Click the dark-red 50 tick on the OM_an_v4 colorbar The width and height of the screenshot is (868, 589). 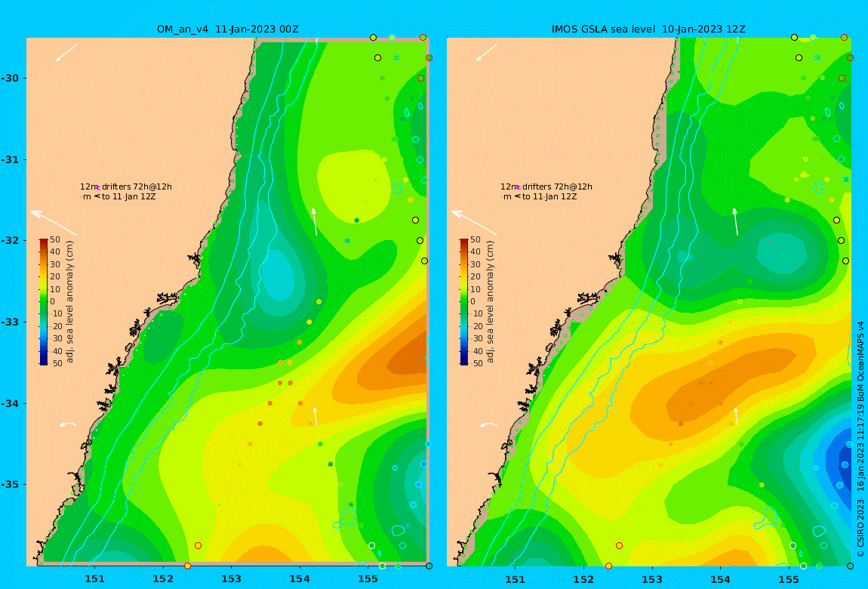click(x=55, y=239)
